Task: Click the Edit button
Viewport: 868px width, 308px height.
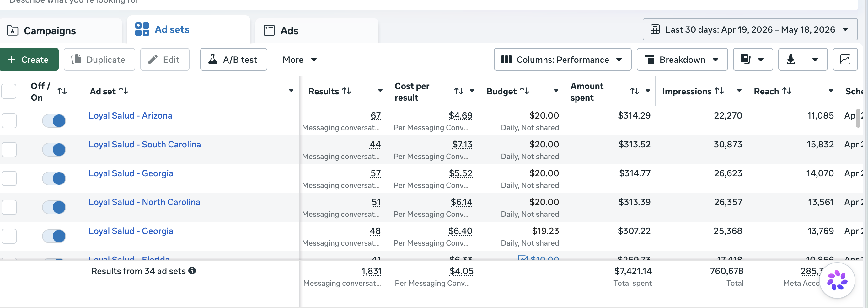Action: point(165,60)
